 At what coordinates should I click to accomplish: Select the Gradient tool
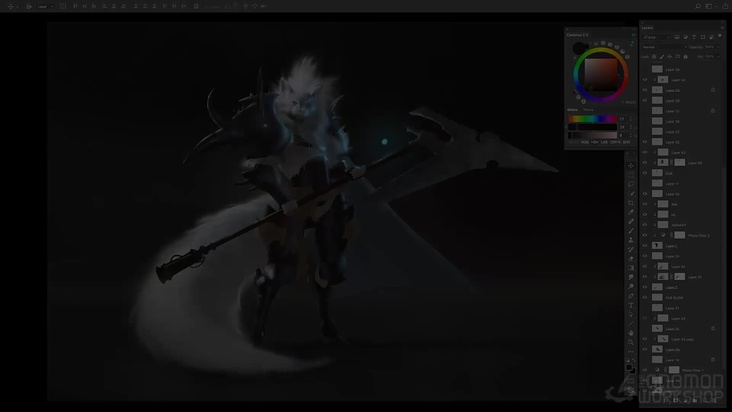[x=631, y=268]
